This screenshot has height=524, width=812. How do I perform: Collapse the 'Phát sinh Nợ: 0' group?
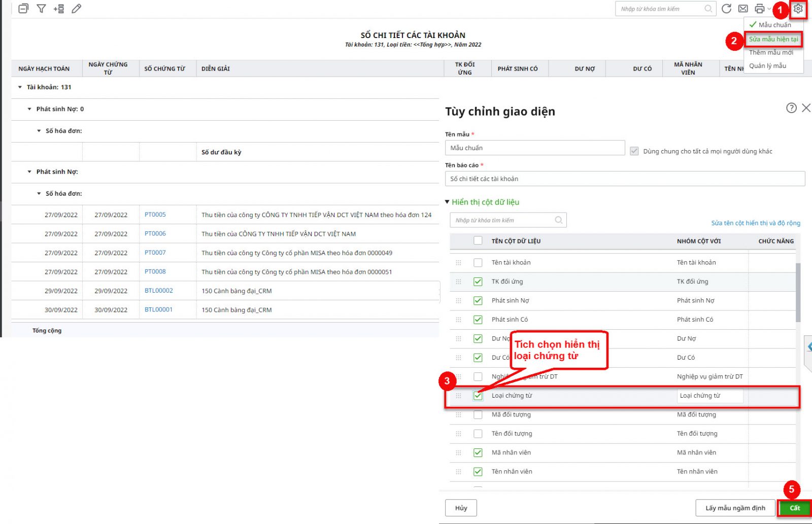pos(29,109)
